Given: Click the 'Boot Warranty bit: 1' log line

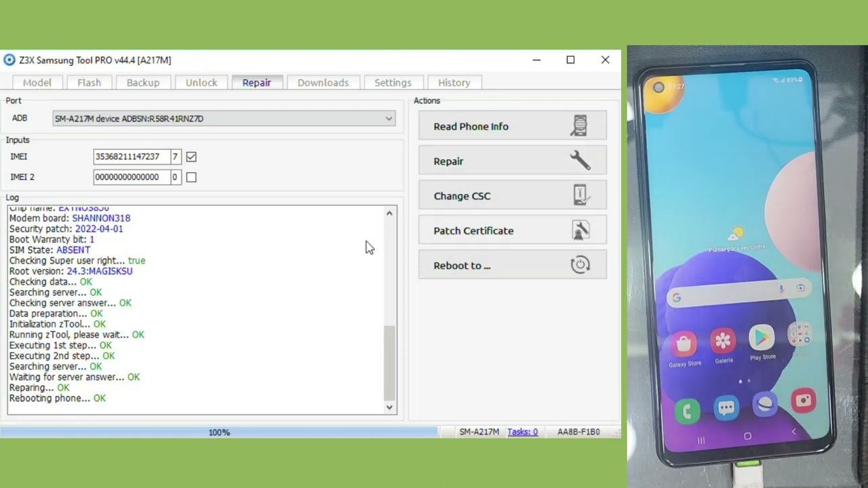Looking at the screenshot, I should [x=52, y=239].
